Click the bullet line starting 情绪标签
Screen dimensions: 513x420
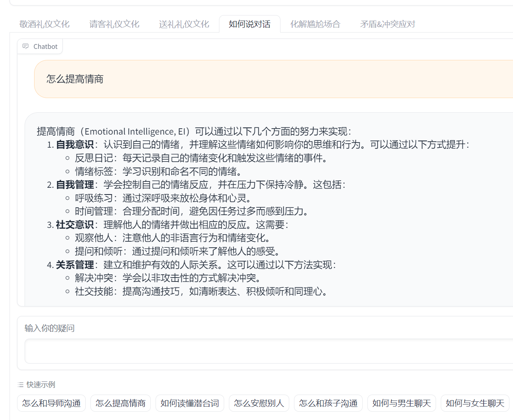click(x=159, y=171)
